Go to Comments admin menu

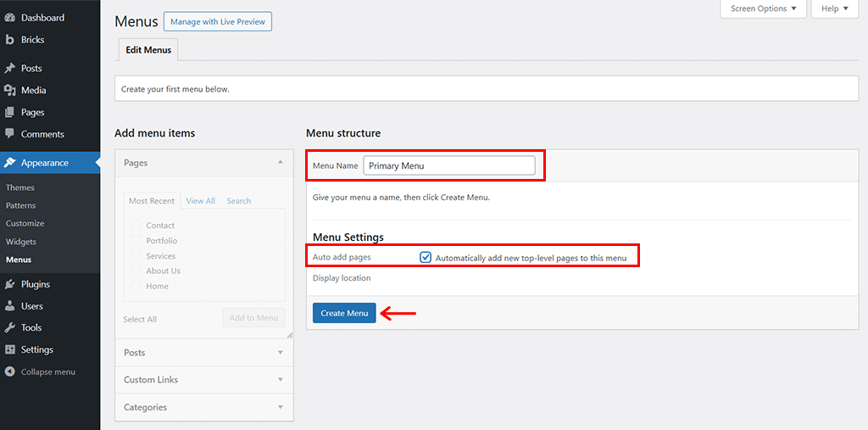point(42,134)
